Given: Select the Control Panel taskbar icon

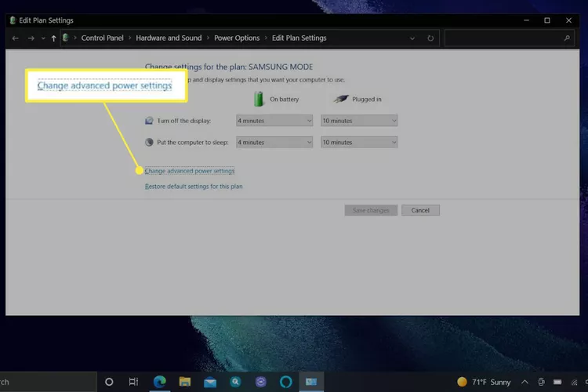Looking at the screenshot, I should tap(311, 382).
